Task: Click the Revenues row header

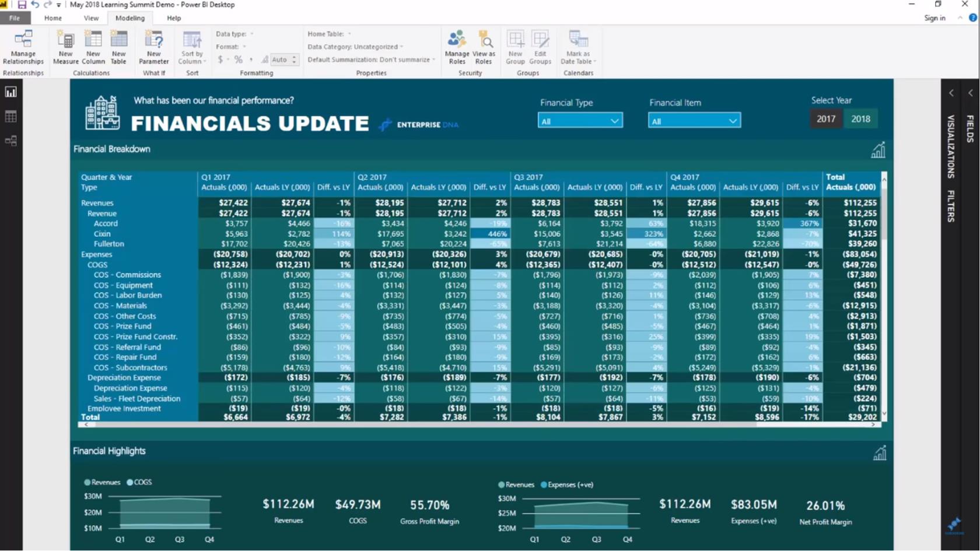Action: (97, 203)
